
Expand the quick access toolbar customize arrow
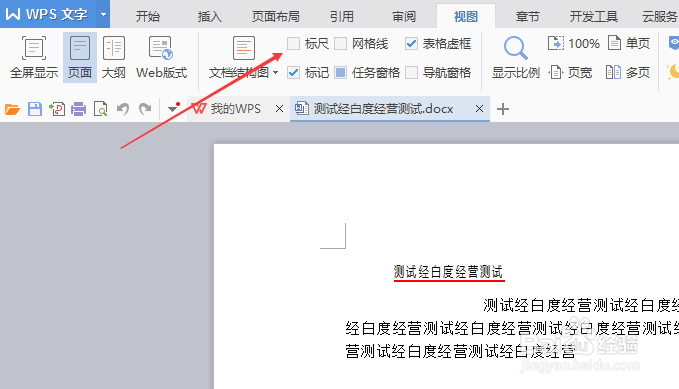click(x=173, y=108)
